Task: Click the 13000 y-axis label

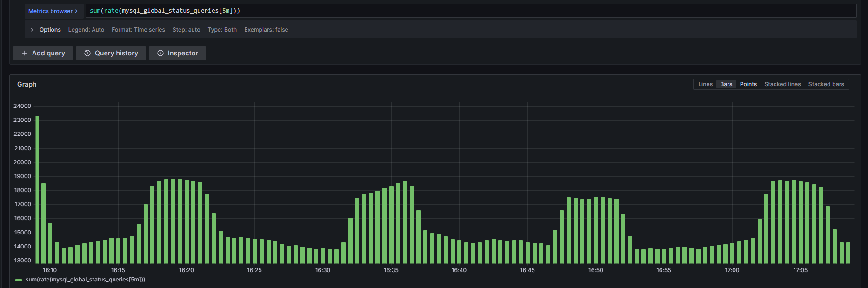Action: (22, 261)
